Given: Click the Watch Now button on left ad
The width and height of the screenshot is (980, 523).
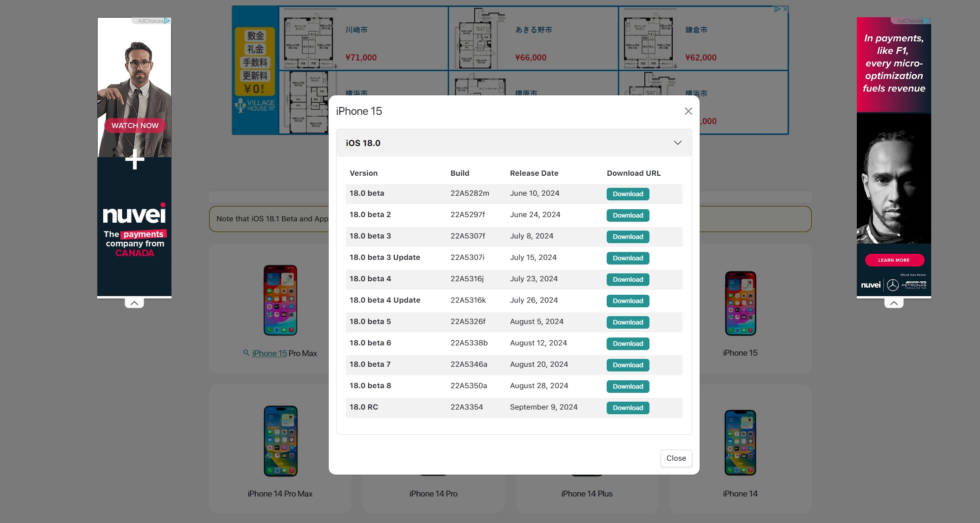Looking at the screenshot, I should tap(135, 125).
